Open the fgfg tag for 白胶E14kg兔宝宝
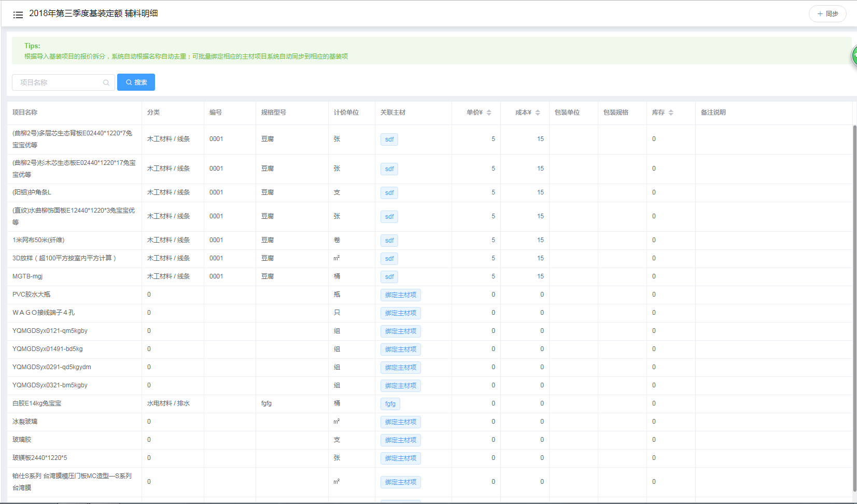 [x=390, y=404]
